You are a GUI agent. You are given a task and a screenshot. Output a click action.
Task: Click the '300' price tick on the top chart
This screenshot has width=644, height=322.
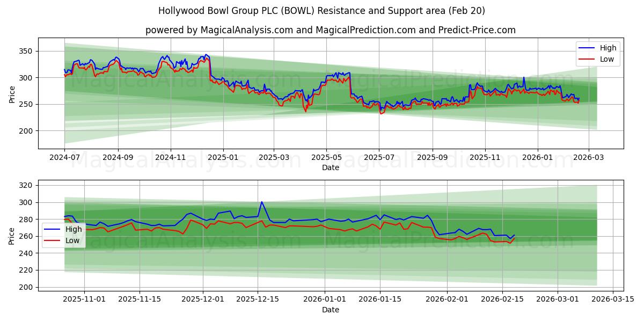[x=26, y=78]
